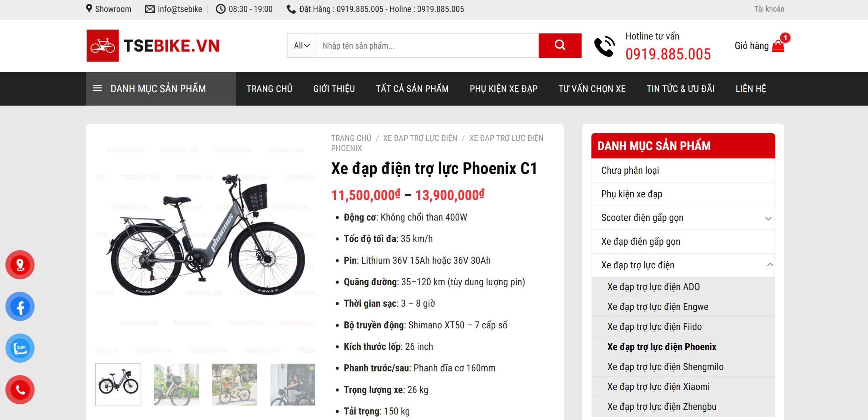
Task: Go to Tất cả sản phẩm menu
Action: point(412,89)
